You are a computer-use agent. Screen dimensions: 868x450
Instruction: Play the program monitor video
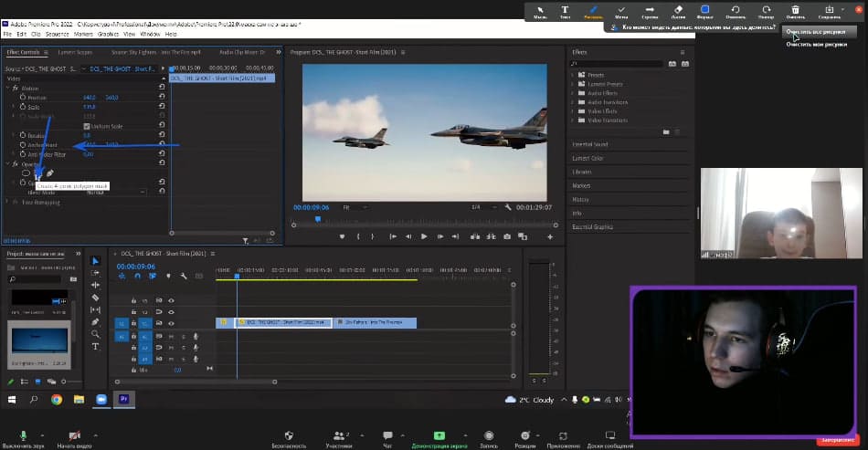click(424, 236)
